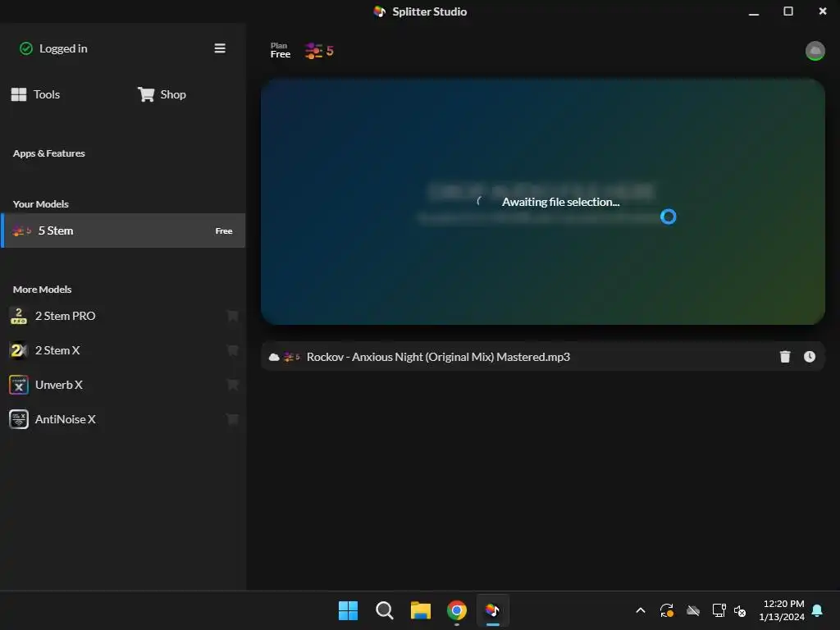840x630 pixels.
Task: Open the hamburger menu in the sidebar
Action: coord(220,48)
